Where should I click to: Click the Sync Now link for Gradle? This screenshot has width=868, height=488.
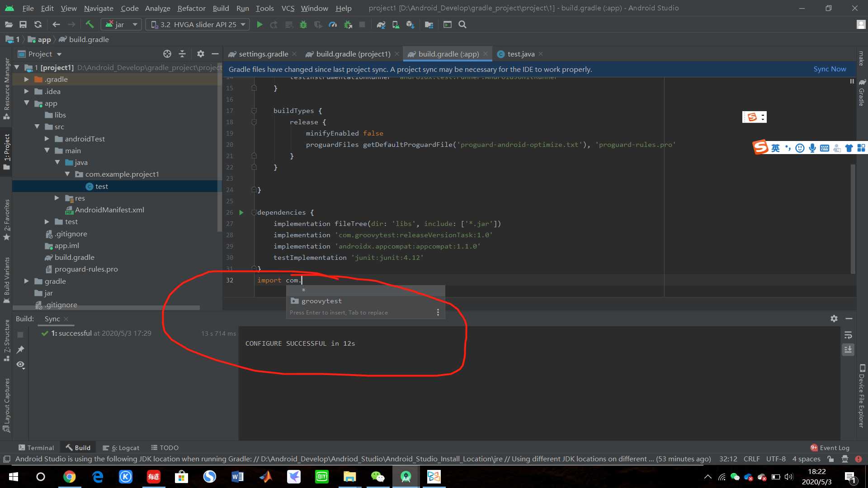[x=829, y=69]
